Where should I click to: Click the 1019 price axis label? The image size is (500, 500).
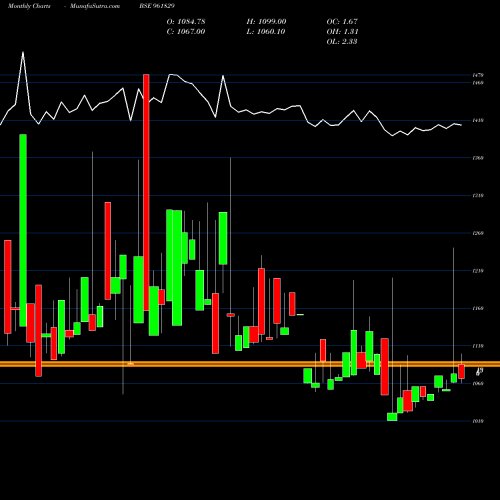tap(478, 421)
